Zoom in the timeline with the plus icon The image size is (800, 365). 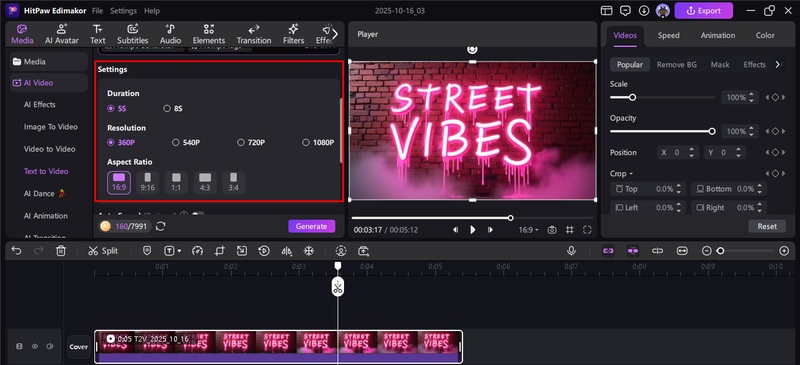[784, 251]
